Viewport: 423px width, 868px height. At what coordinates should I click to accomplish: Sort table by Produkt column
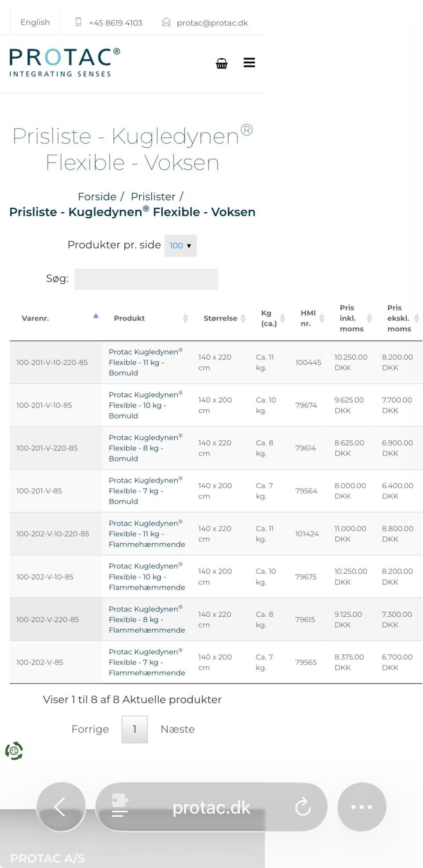click(186, 318)
